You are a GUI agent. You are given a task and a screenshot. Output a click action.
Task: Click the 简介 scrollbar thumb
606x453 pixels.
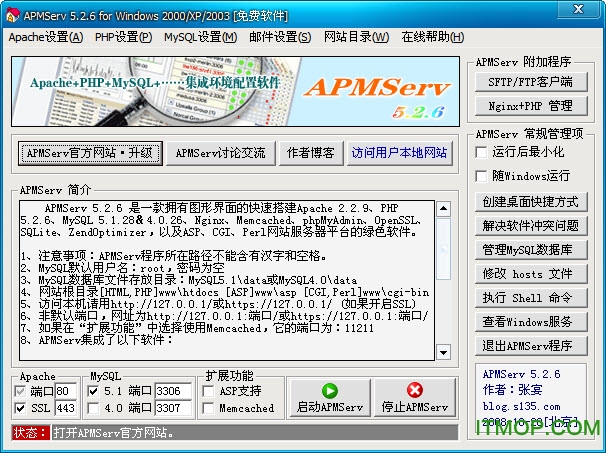[x=443, y=249]
